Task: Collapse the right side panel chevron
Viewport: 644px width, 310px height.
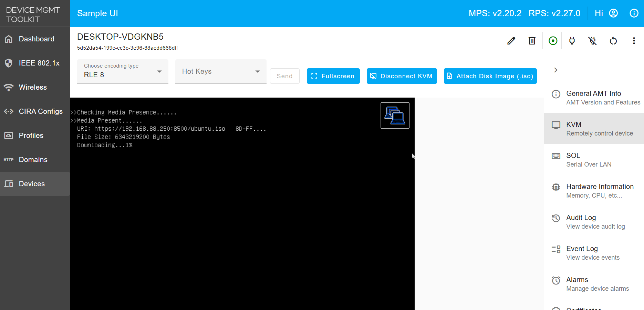Action: 555,70
